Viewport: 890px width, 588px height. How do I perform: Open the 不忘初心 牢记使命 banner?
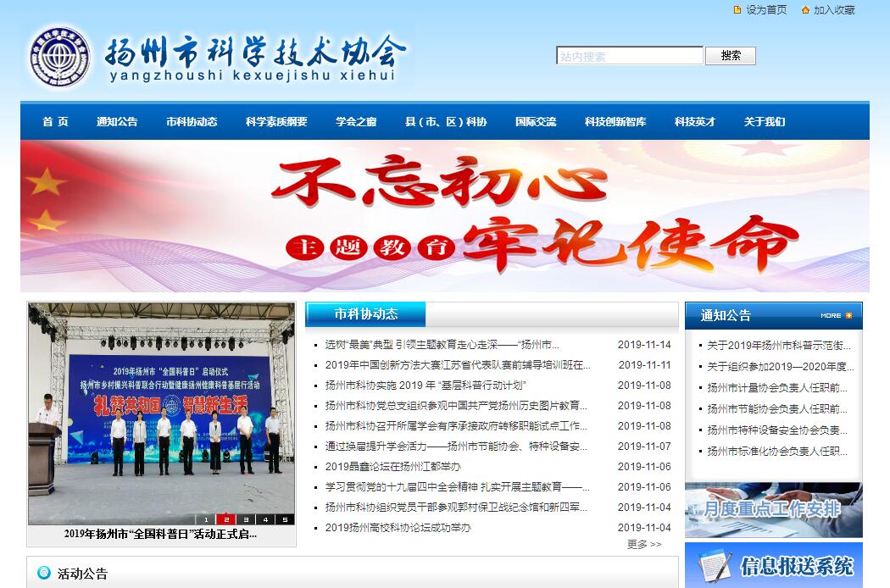click(445, 216)
